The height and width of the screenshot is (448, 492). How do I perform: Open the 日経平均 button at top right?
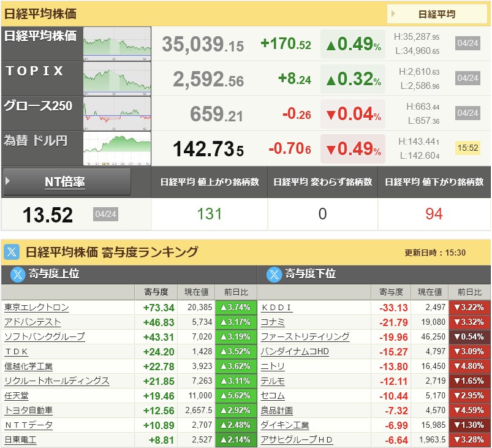pos(437,14)
